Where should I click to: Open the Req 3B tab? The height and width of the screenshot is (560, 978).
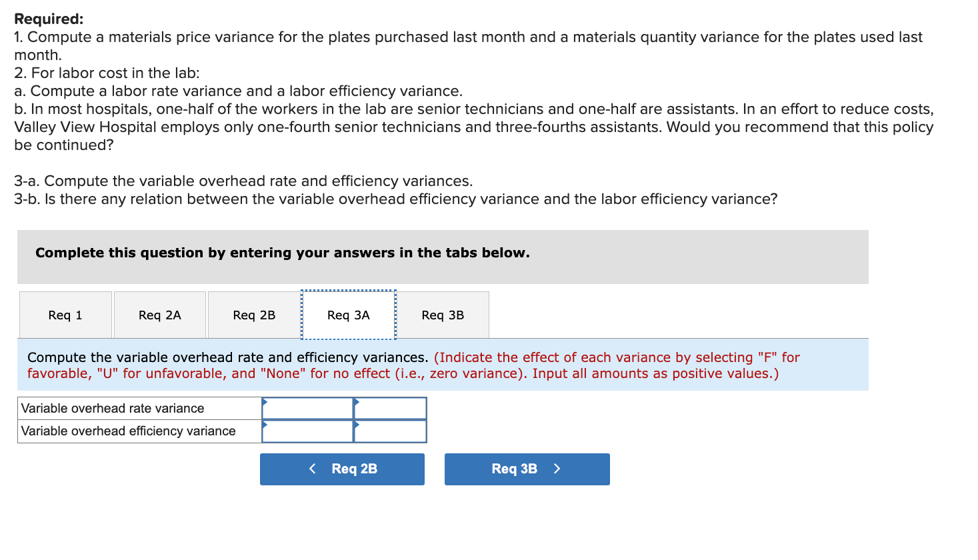(x=443, y=314)
